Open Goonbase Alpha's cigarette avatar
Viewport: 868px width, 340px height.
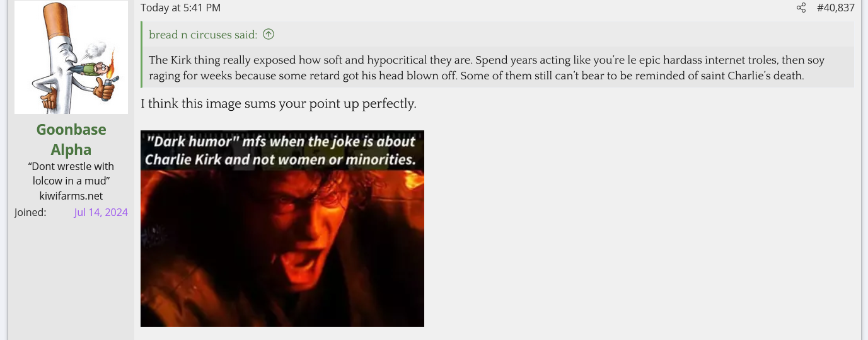pyautogui.click(x=71, y=57)
